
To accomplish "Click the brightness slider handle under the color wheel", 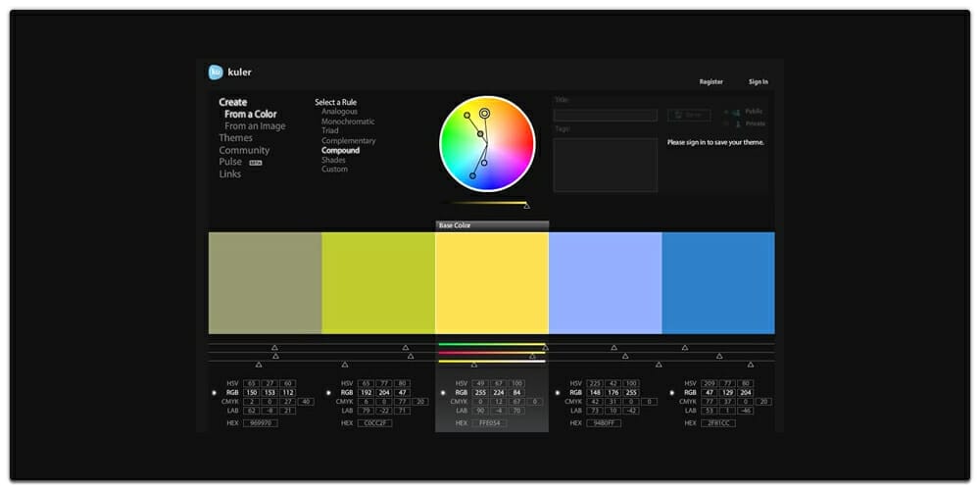I will [x=526, y=206].
